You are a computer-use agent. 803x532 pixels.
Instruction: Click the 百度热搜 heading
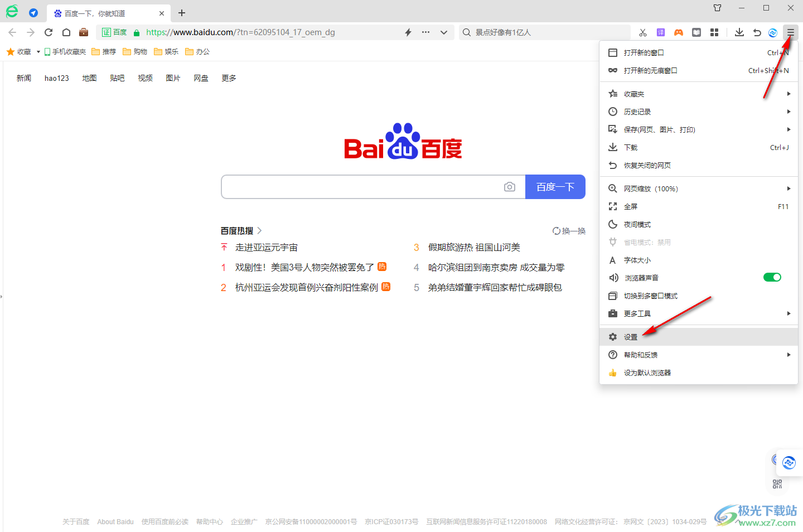[237, 231]
